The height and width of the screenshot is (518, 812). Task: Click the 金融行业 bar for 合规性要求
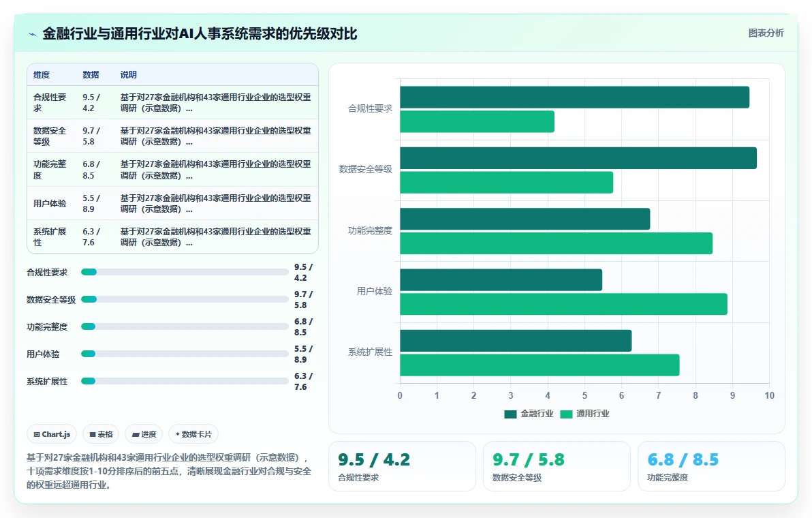575,97
